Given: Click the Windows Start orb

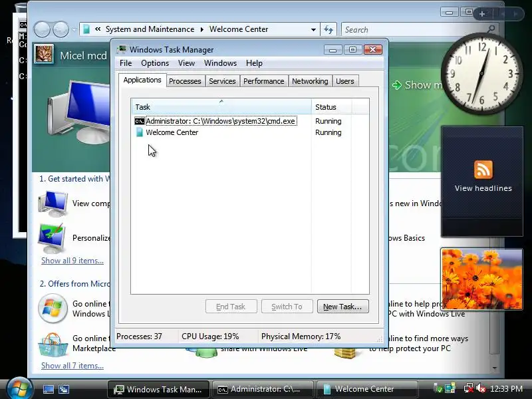Looking at the screenshot, I should pyautogui.click(x=19, y=388).
